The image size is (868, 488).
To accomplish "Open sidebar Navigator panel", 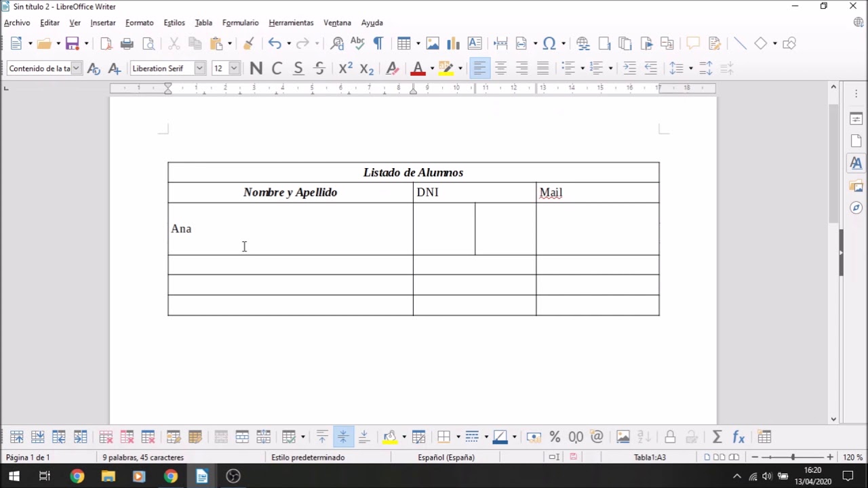I will (856, 208).
